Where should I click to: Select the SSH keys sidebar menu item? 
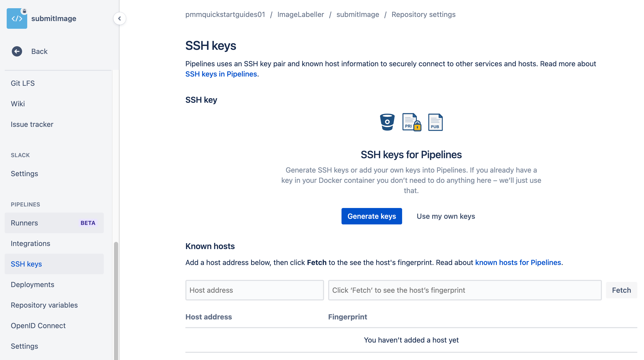pyautogui.click(x=26, y=264)
